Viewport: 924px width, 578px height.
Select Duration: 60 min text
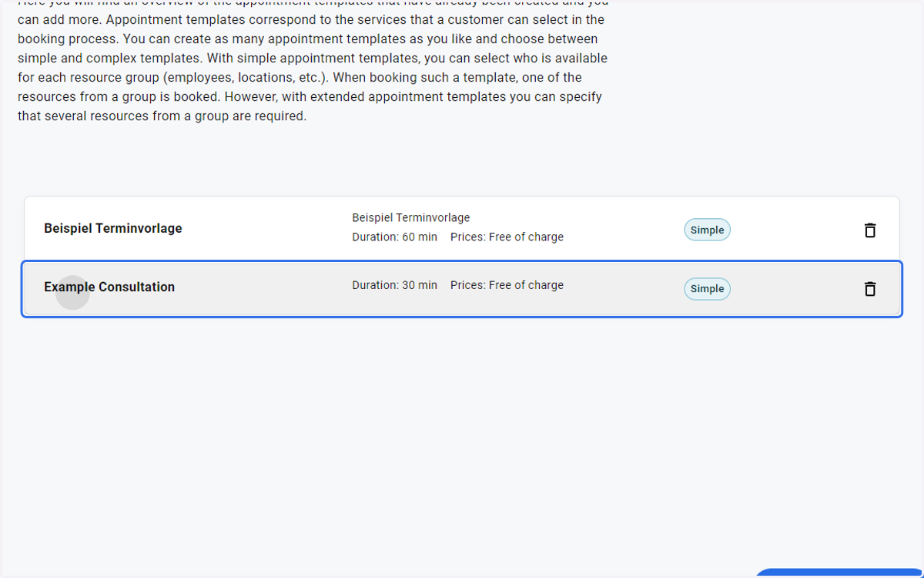[394, 237]
